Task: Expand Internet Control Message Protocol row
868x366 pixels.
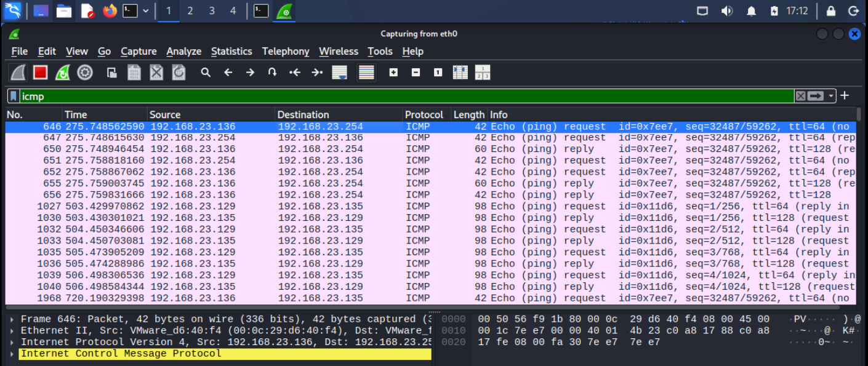Action: pos(13,354)
